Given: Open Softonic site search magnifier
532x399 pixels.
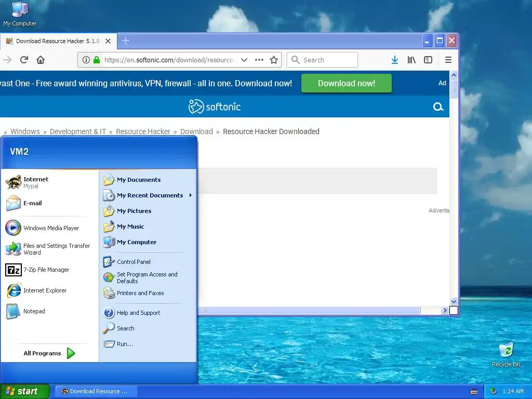Looking at the screenshot, I should (438, 107).
